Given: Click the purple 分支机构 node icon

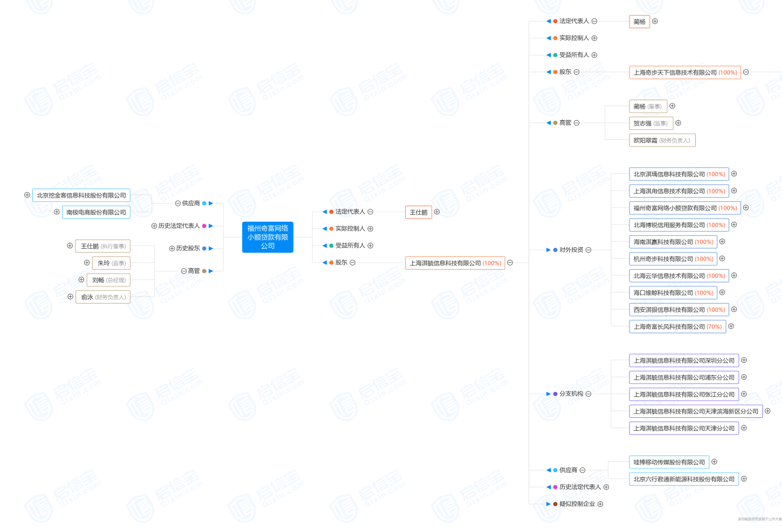Looking at the screenshot, I should [x=555, y=394].
